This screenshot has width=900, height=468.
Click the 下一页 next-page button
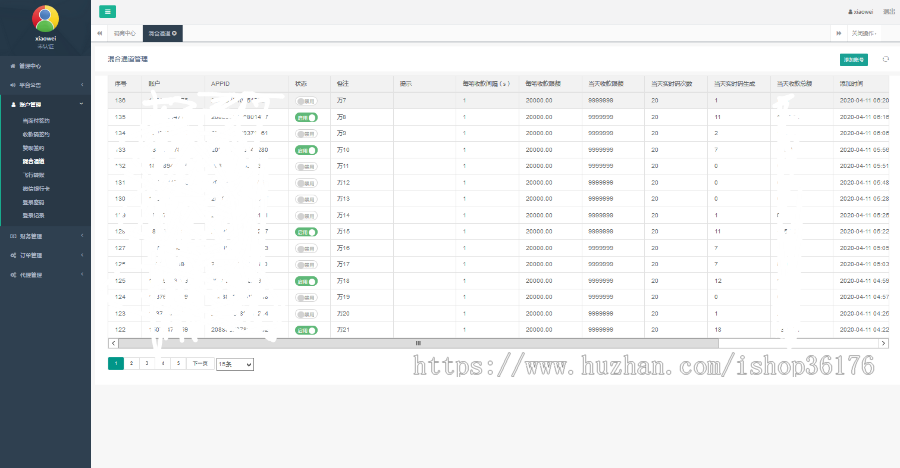[x=200, y=363]
